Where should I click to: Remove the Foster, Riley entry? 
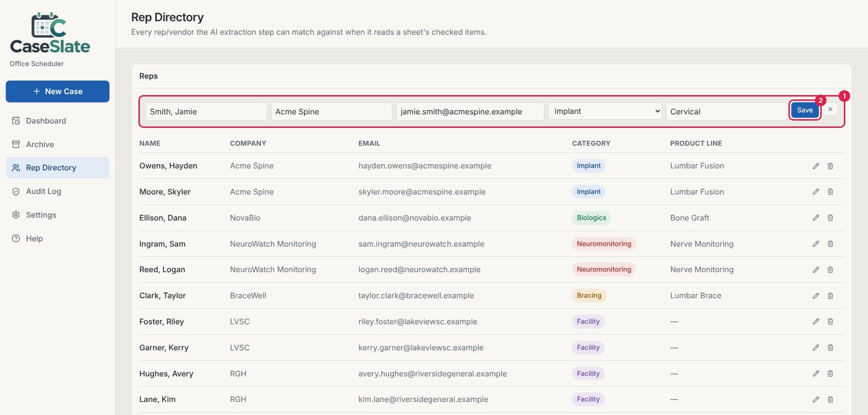point(830,321)
